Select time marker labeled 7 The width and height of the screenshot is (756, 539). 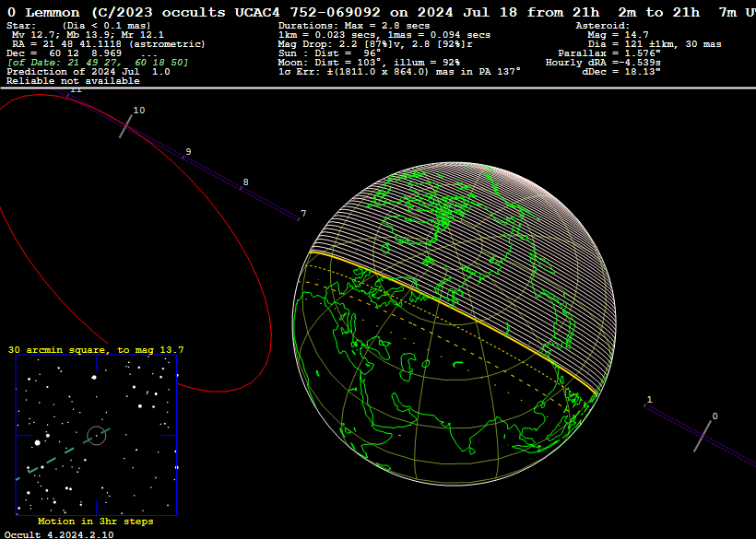coord(303,214)
